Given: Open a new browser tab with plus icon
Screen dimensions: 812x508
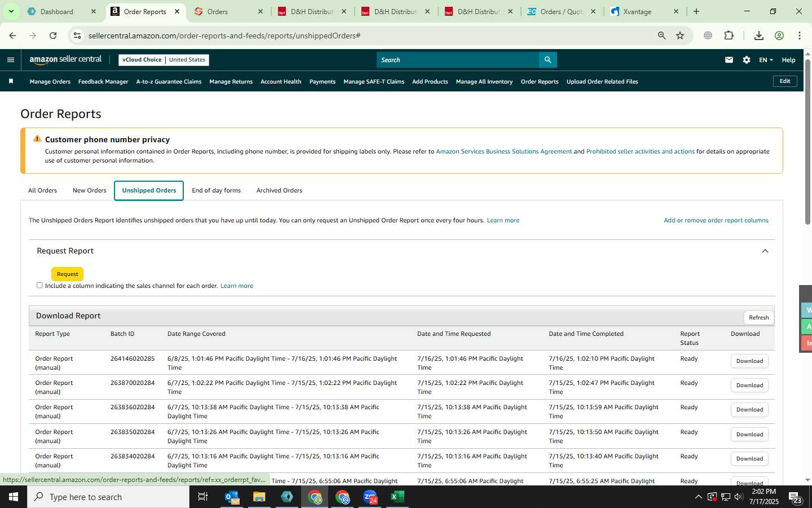Looking at the screenshot, I should click(696, 11).
